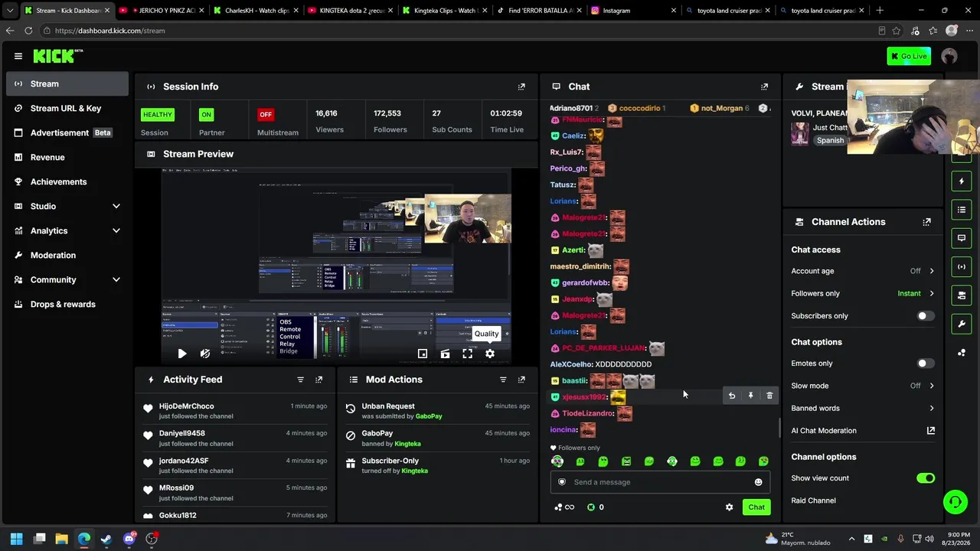Pop out the Session Info panel
Viewport: 980px width, 551px height.
pyautogui.click(x=521, y=86)
